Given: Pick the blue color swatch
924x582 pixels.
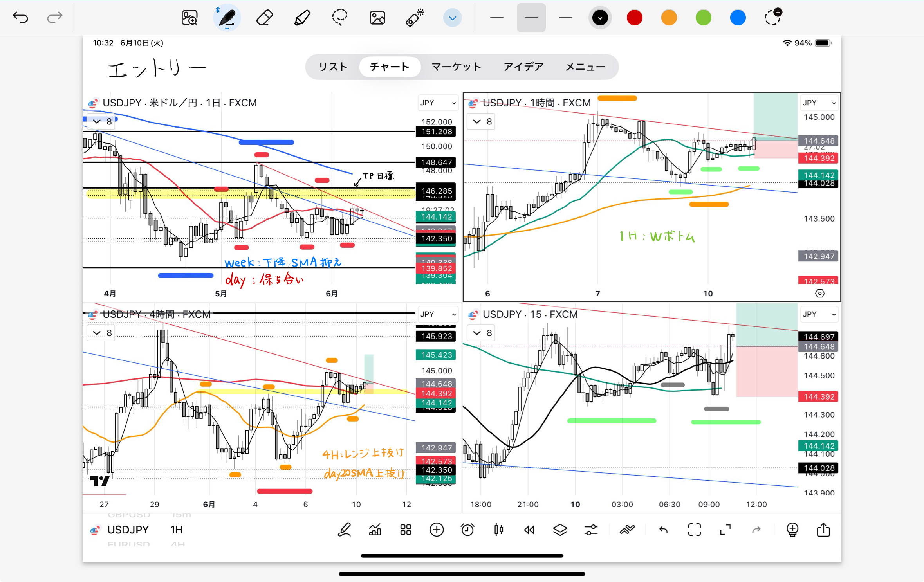Looking at the screenshot, I should tap(738, 18).
